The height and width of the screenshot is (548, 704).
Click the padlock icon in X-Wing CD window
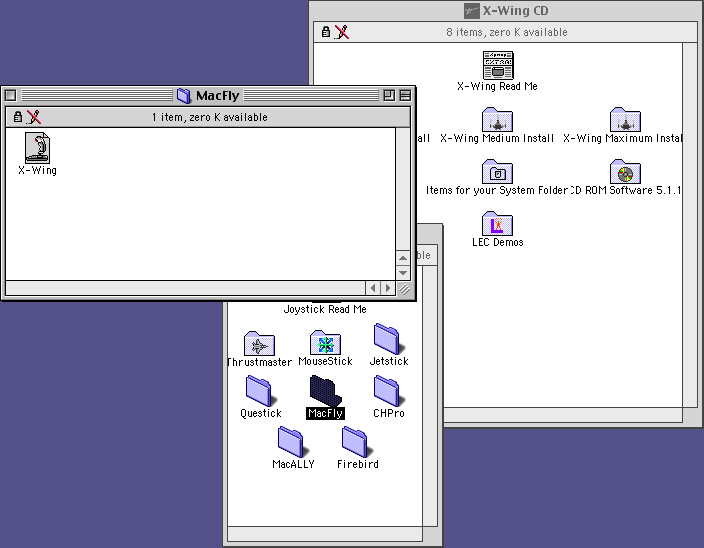click(326, 32)
